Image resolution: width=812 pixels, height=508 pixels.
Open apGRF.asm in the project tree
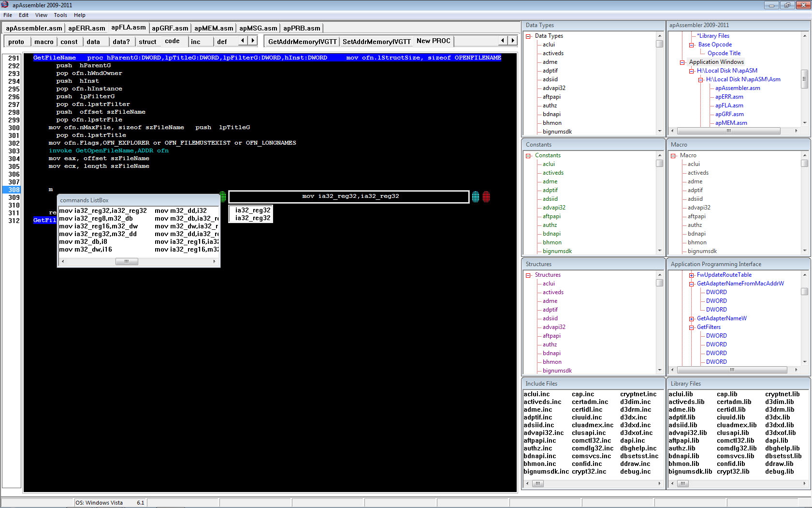(x=729, y=114)
